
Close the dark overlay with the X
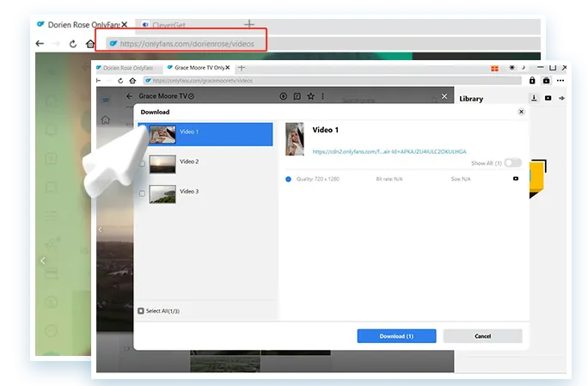[x=444, y=96]
